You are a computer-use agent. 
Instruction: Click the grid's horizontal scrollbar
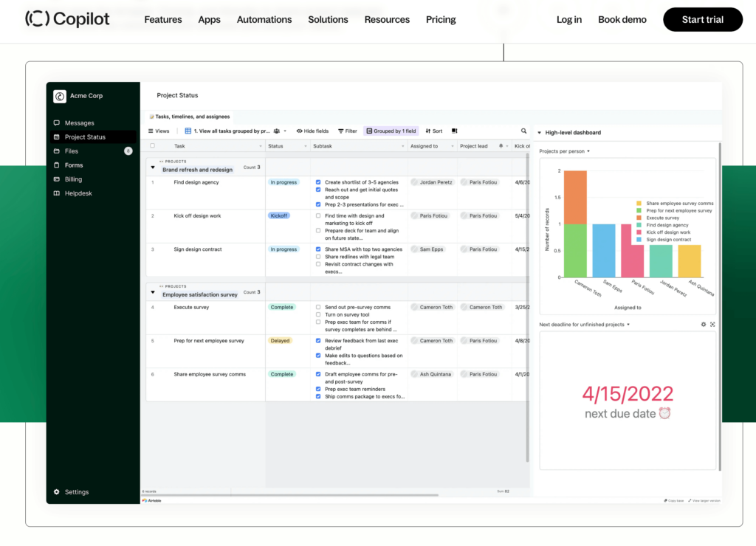(289, 495)
